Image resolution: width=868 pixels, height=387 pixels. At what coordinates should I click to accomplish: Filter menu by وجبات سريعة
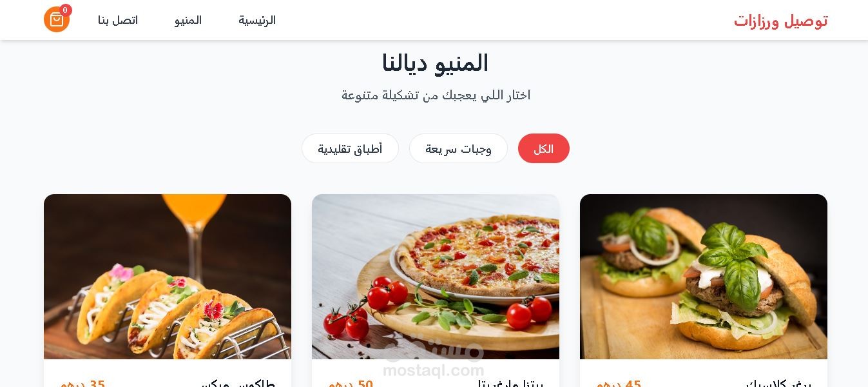click(x=458, y=148)
